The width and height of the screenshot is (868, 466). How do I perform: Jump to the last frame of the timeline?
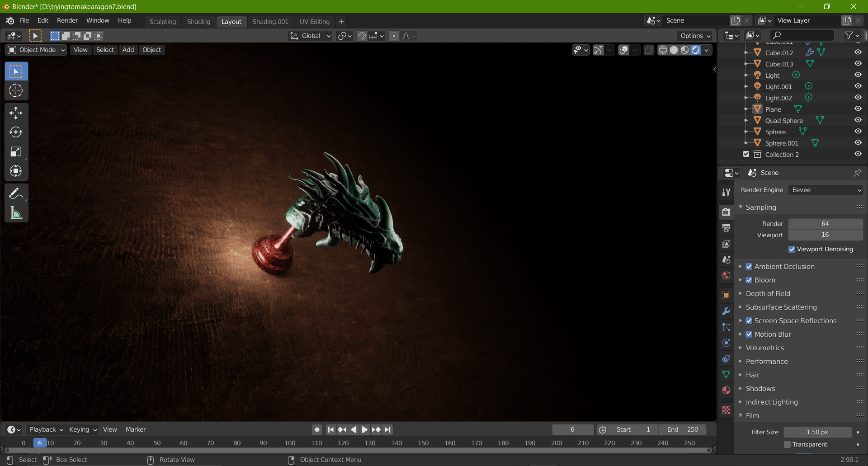coord(388,429)
